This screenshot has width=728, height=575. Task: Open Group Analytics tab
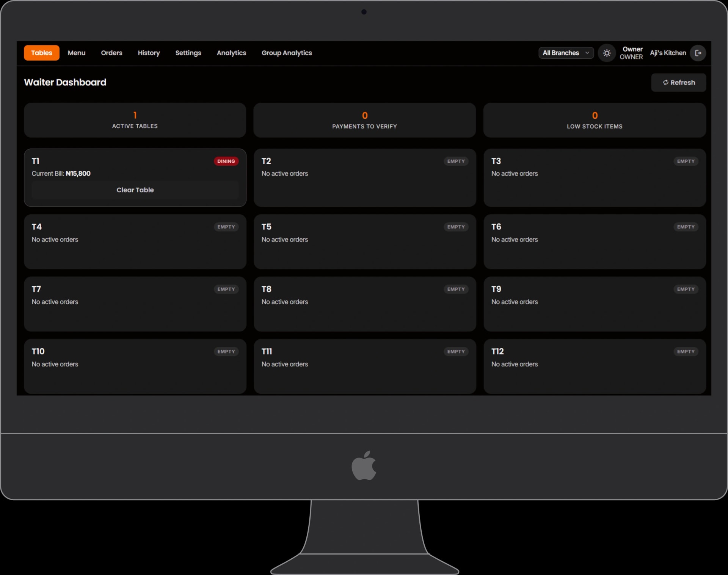[x=287, y=53]
